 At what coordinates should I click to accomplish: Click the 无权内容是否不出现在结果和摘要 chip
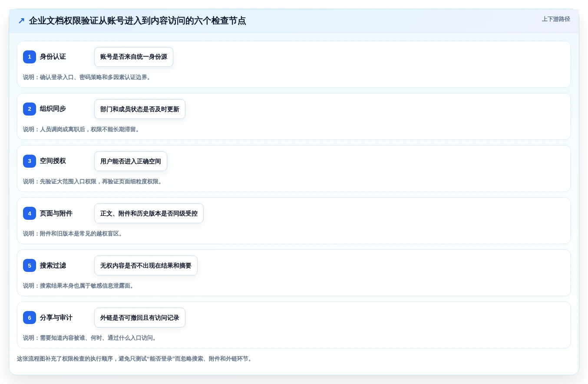tap(146, 265)
